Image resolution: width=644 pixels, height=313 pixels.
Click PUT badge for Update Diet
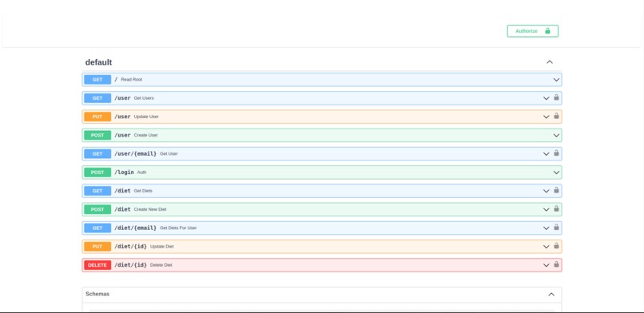click(x=97, y=247)
